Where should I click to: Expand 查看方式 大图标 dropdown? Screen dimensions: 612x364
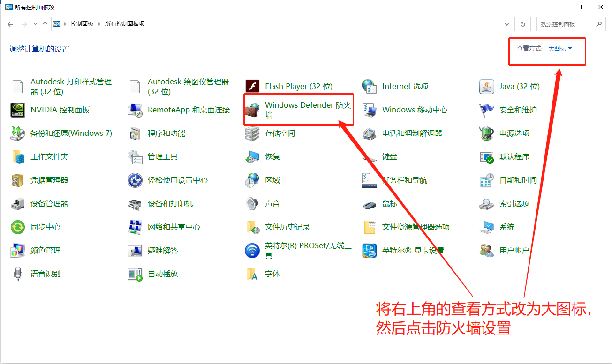[x=560, y=49]
